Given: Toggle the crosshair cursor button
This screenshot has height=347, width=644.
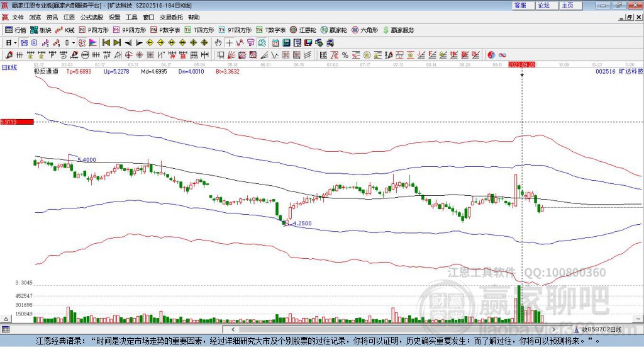Looking at the screenshot, I should 229,43.
